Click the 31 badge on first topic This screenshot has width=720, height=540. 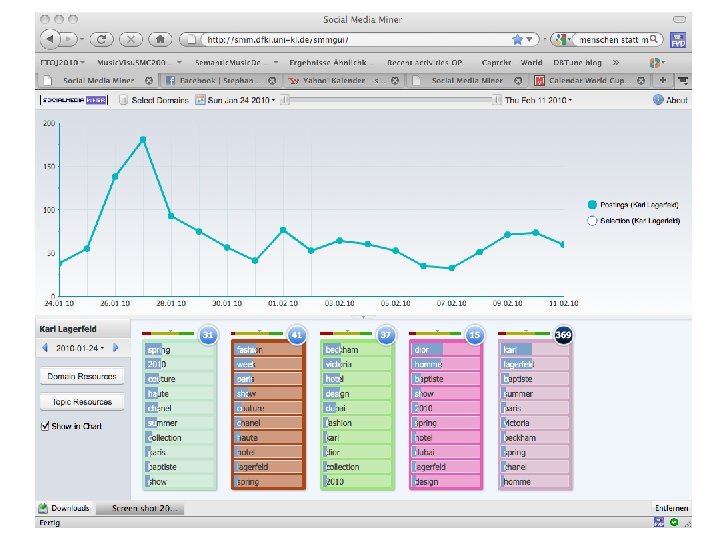coord(208,335)
